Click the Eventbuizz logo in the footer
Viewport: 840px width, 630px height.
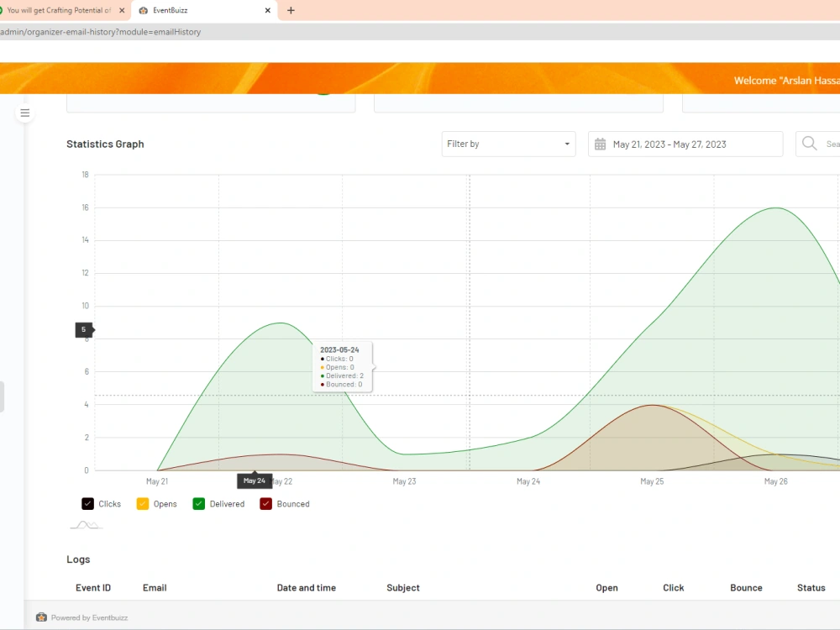click(41, 617)
